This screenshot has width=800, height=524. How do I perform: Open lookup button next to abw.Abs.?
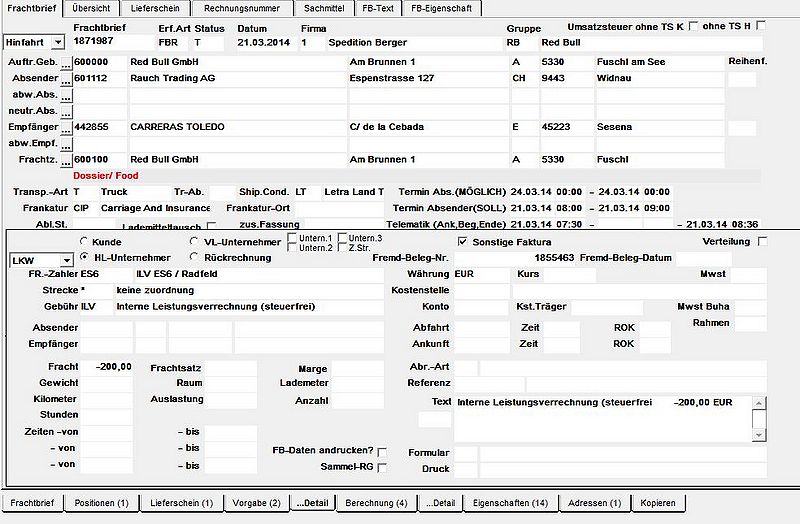(x=66, y=95)
